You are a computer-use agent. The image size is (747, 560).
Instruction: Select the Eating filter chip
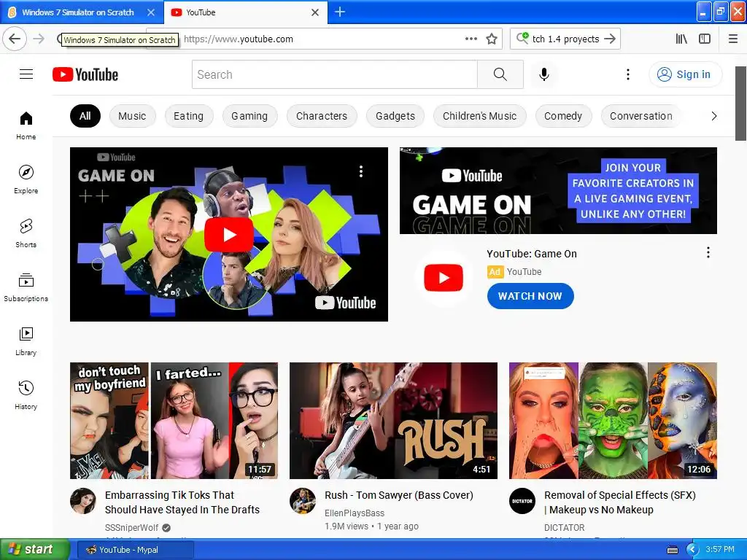click(x=189, y=116)
